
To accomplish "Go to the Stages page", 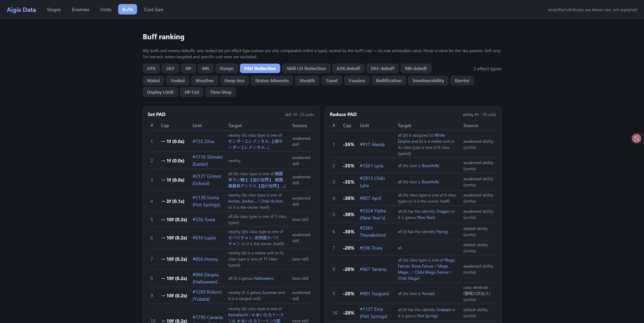I will (x=54, y=9).
